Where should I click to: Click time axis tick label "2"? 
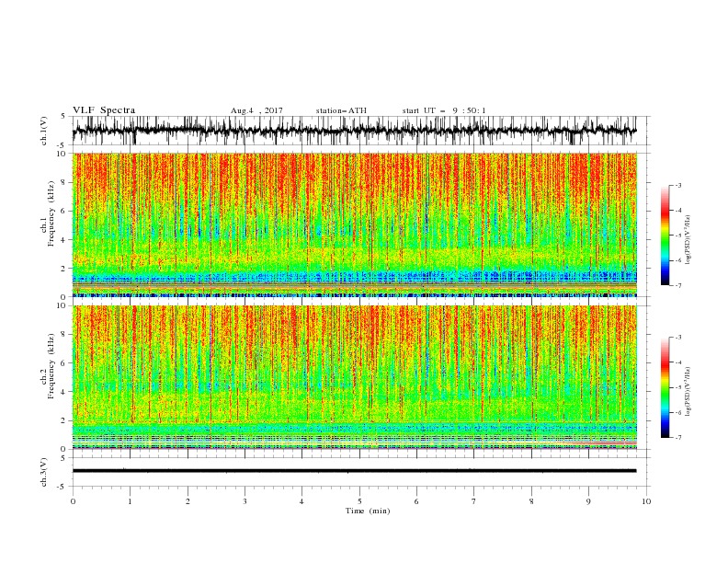coord(188,501)
